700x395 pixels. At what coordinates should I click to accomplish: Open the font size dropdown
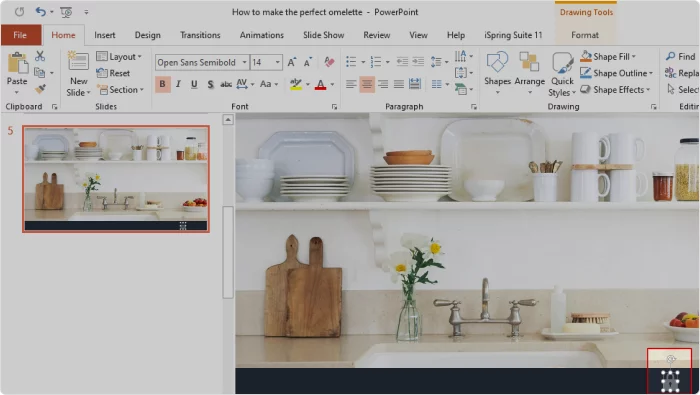(278, 62)
